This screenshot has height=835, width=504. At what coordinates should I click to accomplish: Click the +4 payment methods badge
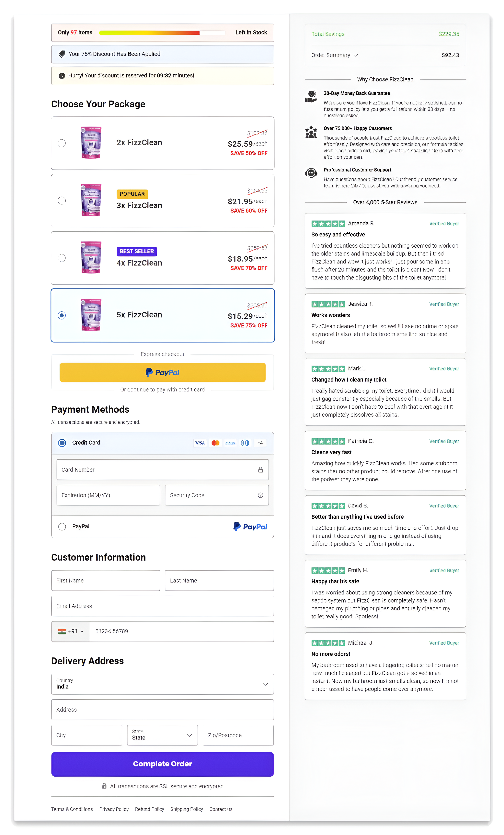pyautogui.click(x=260, y=442)
